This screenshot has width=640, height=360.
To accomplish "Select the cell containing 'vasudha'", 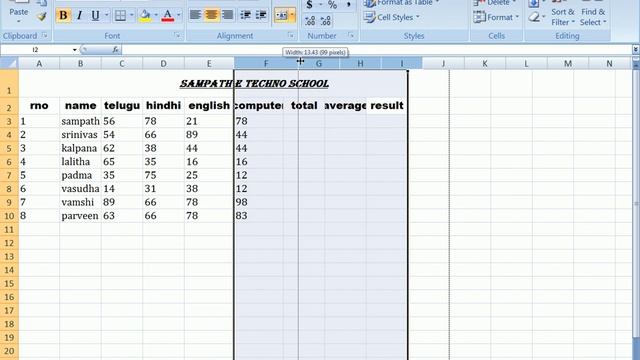I will click(x=80, y=189).
